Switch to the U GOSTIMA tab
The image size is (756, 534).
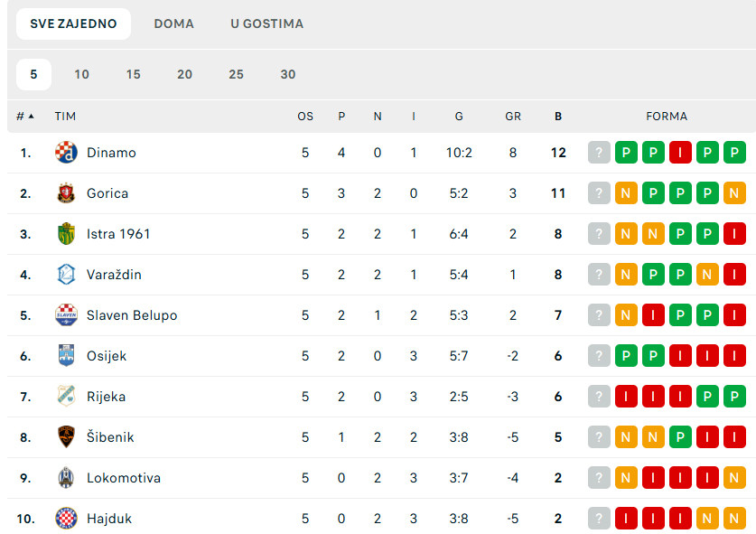tap(266, 23)
